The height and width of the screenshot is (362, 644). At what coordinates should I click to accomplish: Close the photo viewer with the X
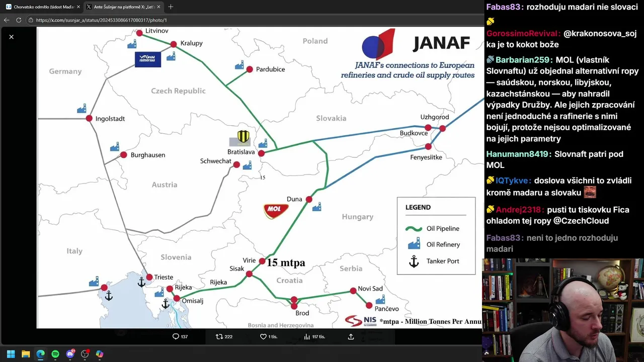click(x=11, y=37)
